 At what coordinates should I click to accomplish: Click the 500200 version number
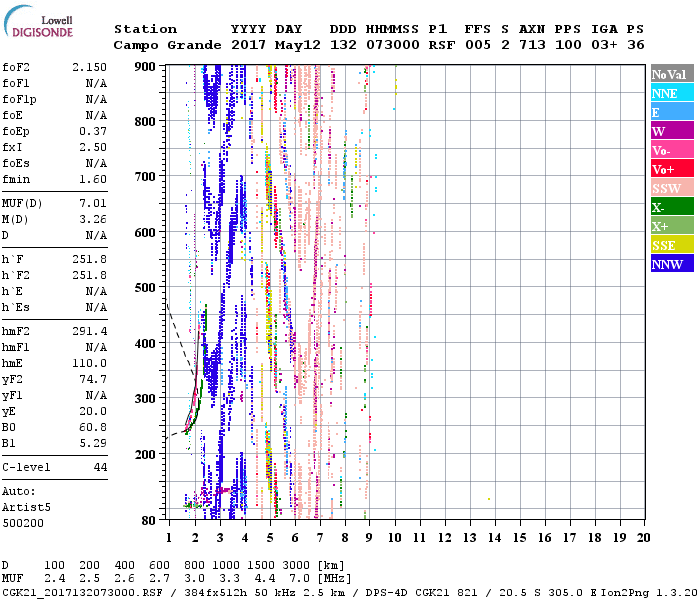(x=23, y=523)
